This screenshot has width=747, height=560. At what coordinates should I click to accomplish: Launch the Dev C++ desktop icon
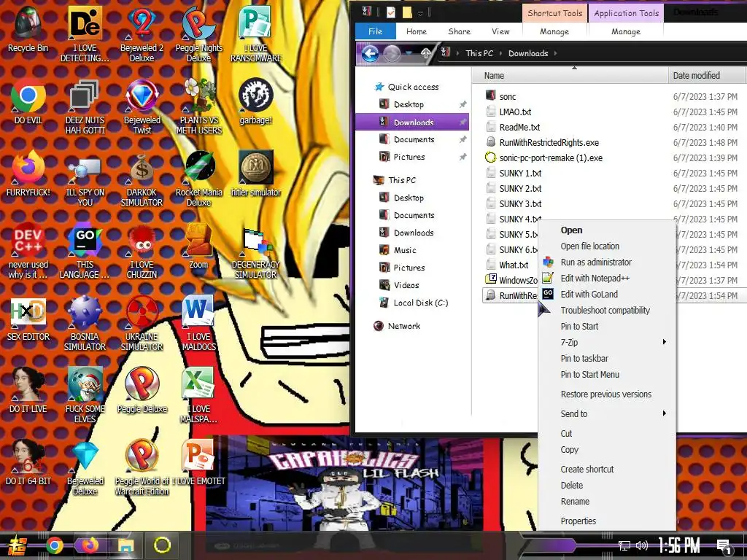(x=28, y=251)
